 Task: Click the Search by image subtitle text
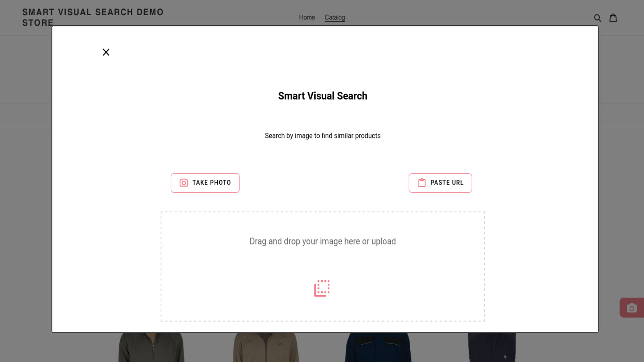coord(322,136)
